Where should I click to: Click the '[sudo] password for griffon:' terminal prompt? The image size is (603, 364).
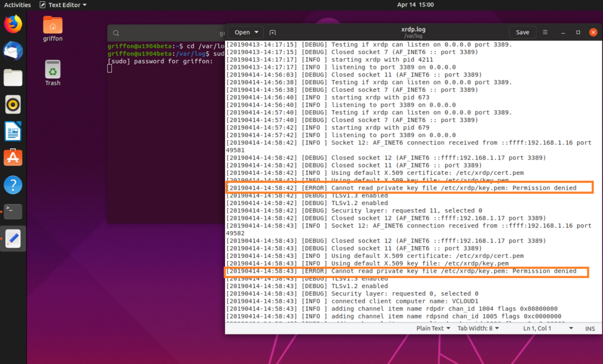(160, 61)
